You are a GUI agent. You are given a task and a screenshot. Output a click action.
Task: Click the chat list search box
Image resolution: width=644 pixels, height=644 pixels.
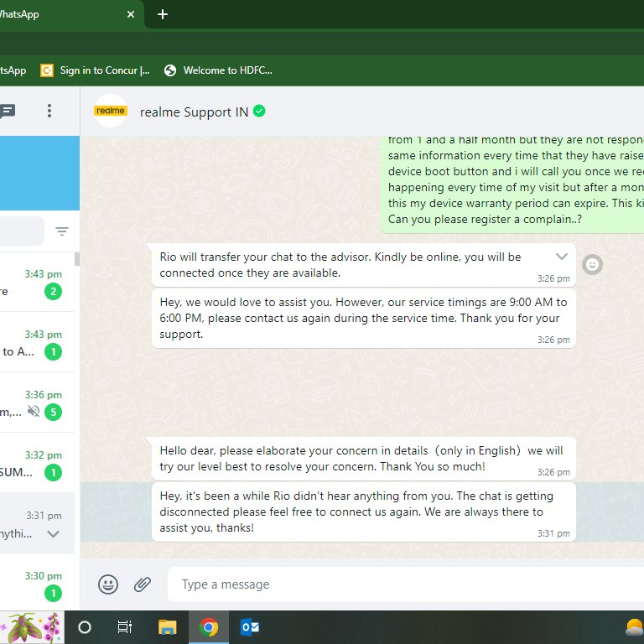22,231
